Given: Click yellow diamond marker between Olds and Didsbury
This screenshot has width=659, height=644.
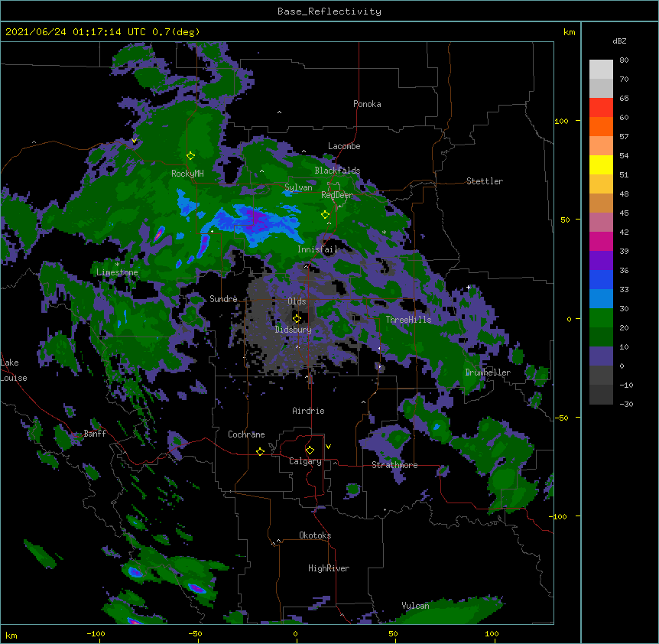Looking at the screenshot, I should pyautogui.click(x=297, y=319).
